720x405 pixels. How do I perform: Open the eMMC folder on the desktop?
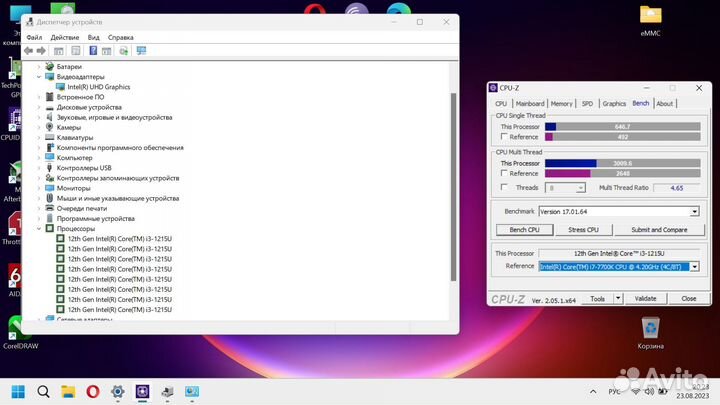[651, 16]
